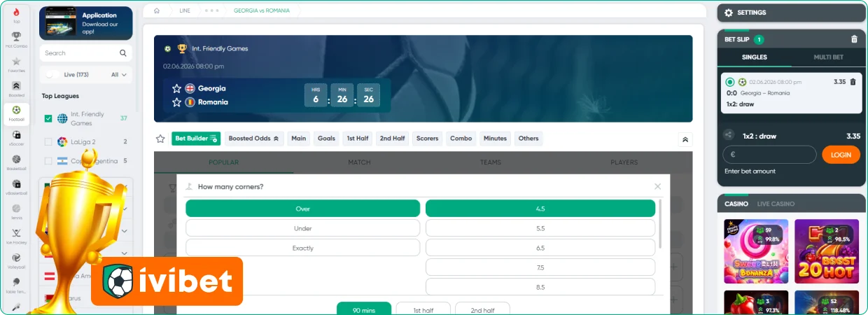Select the Volleyball sport icon
868x315 pixels.
[x=16, y=257]
